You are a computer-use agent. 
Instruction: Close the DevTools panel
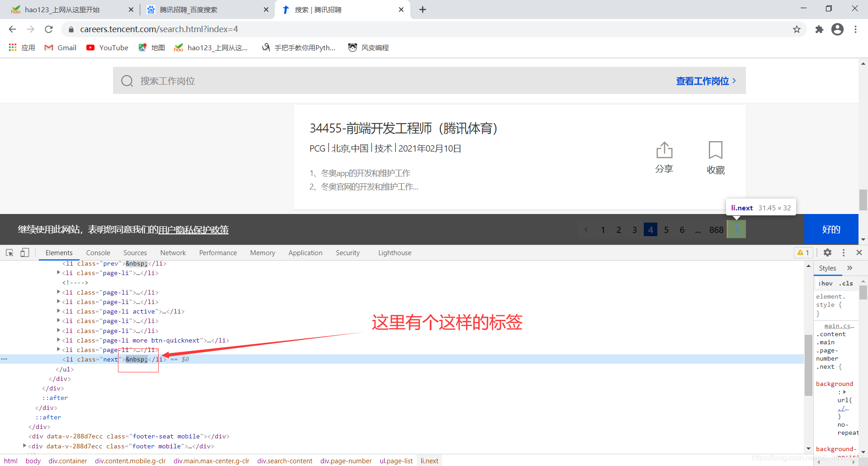point(859,252)
